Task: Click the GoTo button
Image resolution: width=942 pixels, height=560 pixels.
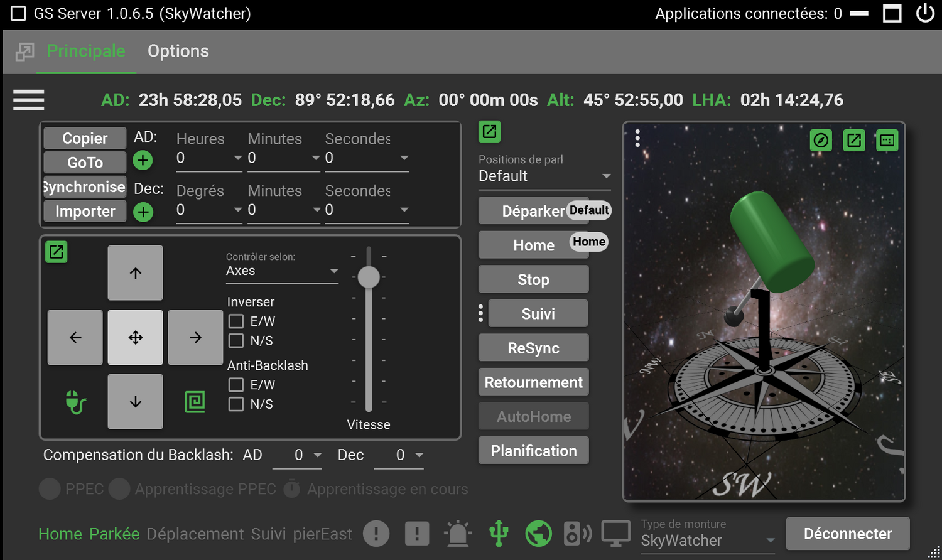Action: tap(85, 163)
